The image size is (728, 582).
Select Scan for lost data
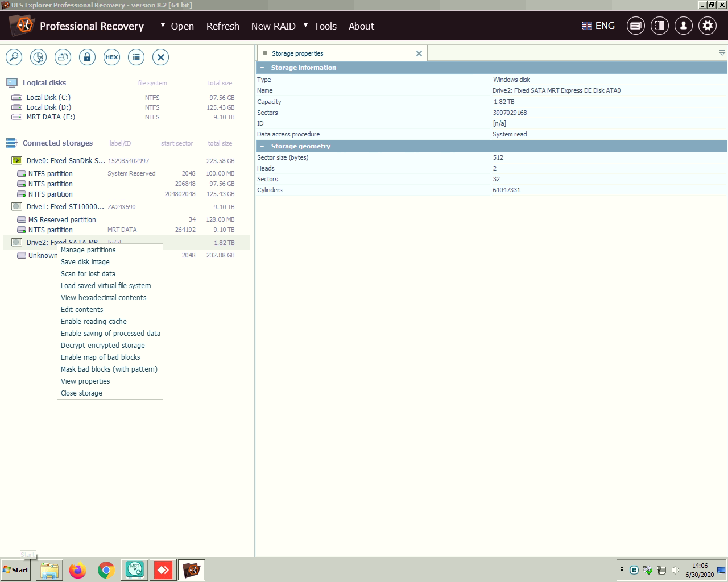point(88,274)
